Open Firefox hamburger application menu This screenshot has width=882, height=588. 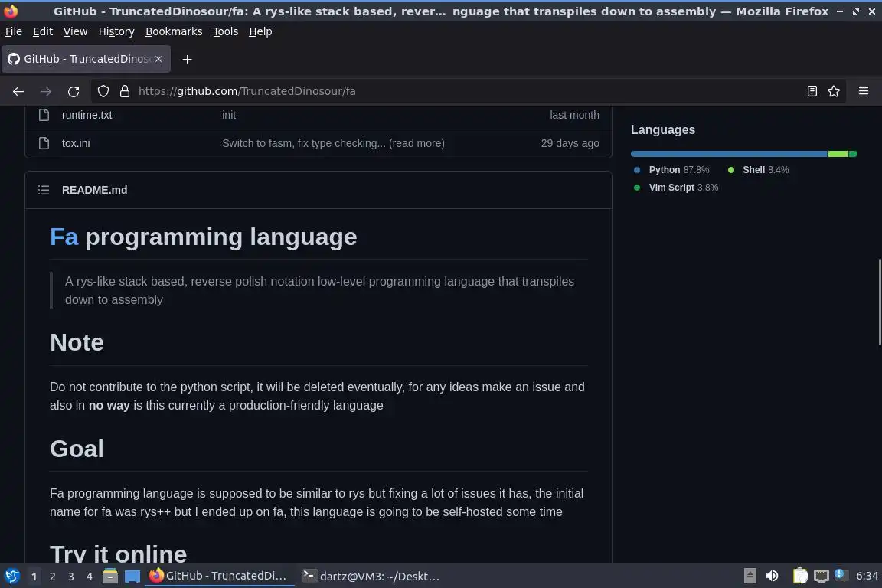[x=864, y=91]
